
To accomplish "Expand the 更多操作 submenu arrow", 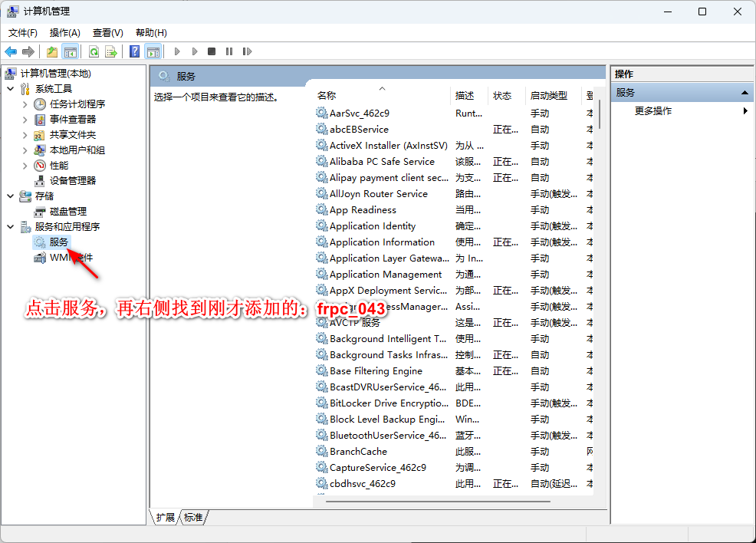I will point(745,111).
